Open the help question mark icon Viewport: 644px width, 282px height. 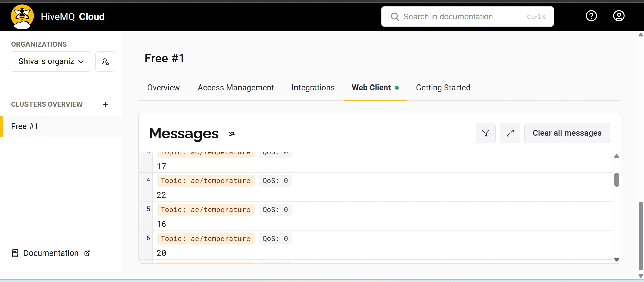tap(591, 16)
